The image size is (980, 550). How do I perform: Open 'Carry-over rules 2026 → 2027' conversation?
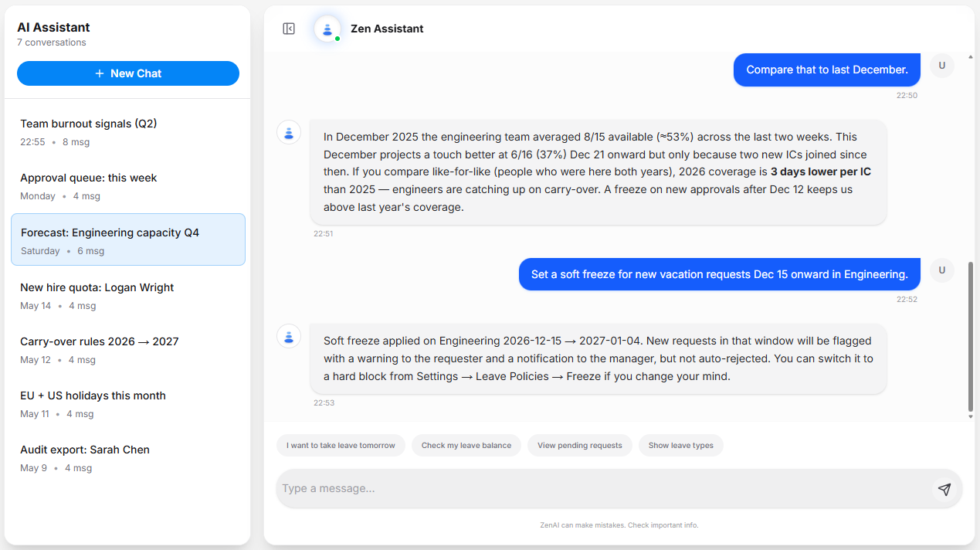point(128,350)
